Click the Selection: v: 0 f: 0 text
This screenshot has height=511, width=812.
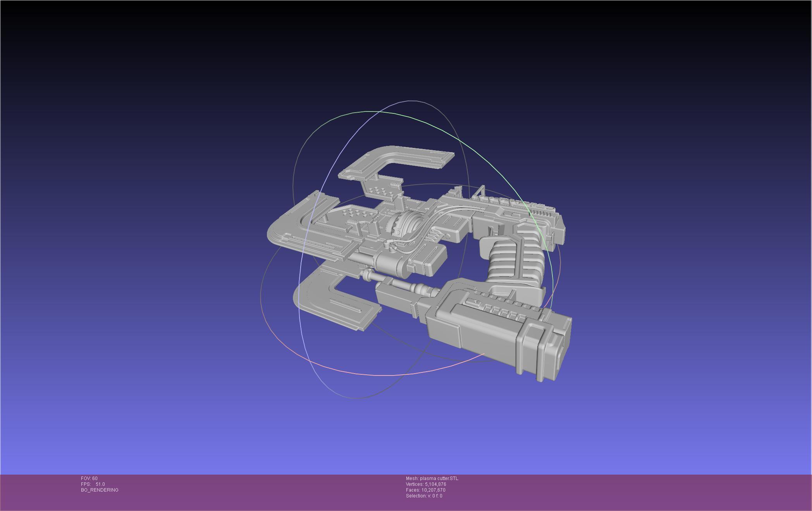[424, 496]
